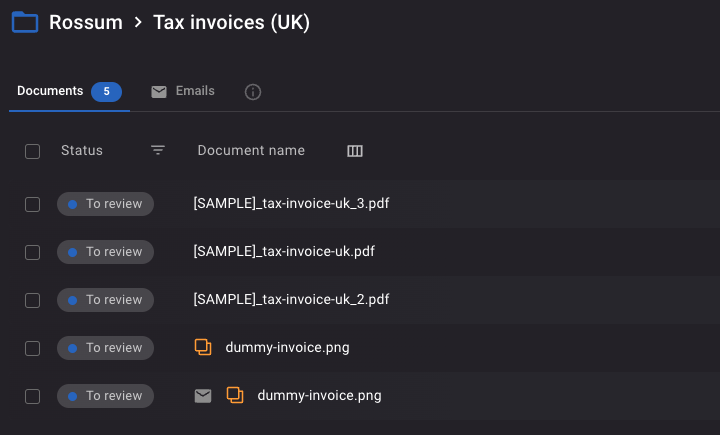Open the queue info icon
This screenshot has width=720, height=435.
tap(253, 92)
